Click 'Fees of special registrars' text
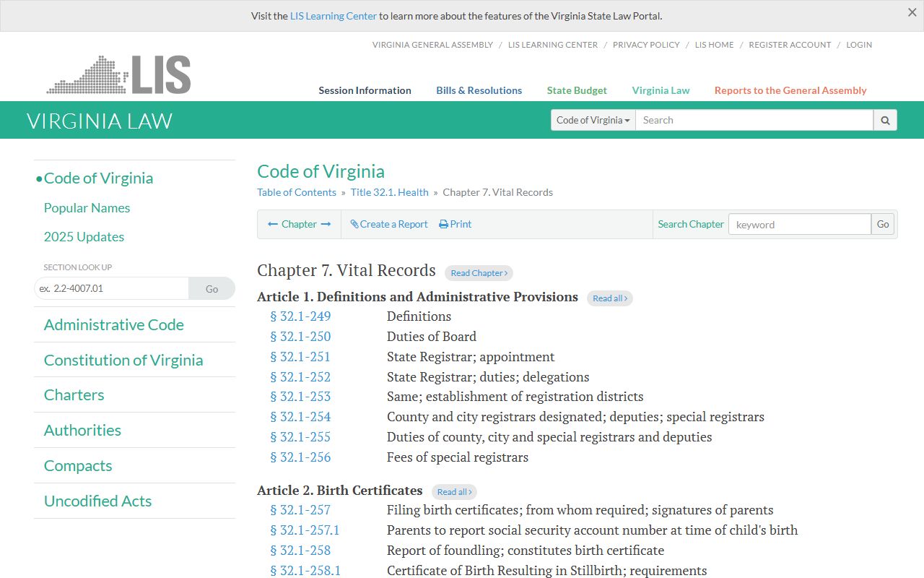Image resolution: width=924 pixels, height=578 pixels. [458, 457]
